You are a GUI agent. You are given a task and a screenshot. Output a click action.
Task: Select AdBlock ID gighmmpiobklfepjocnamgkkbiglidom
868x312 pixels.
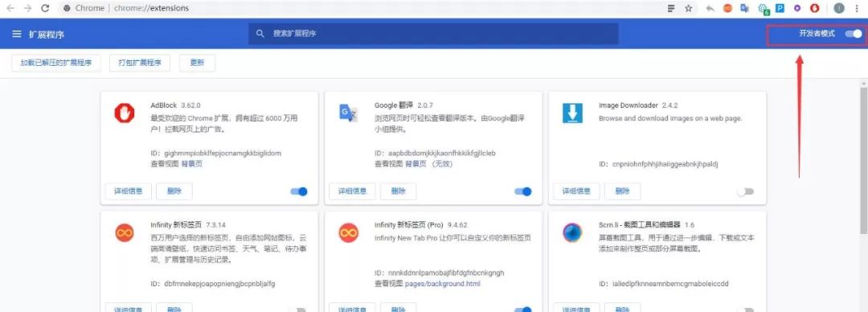(223, 153)
